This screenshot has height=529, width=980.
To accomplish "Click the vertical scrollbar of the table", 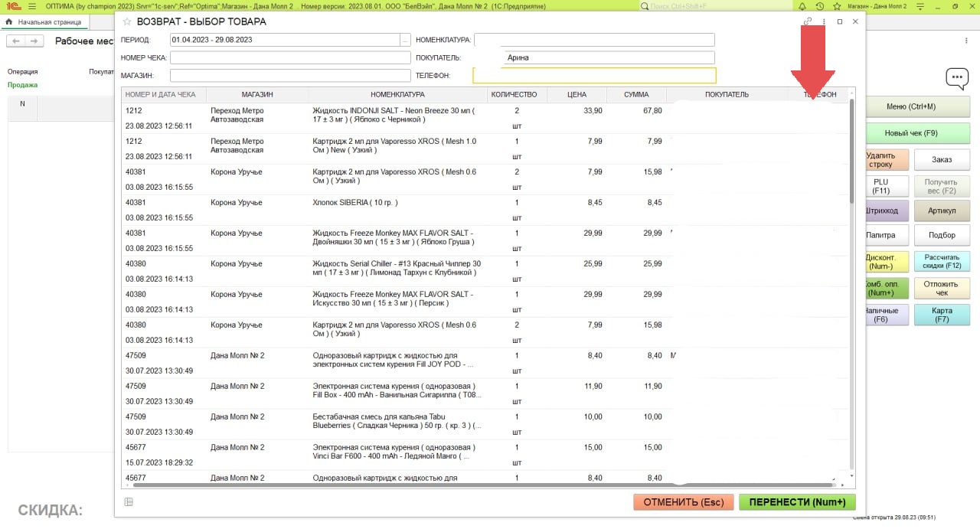I will pos(851,153).
